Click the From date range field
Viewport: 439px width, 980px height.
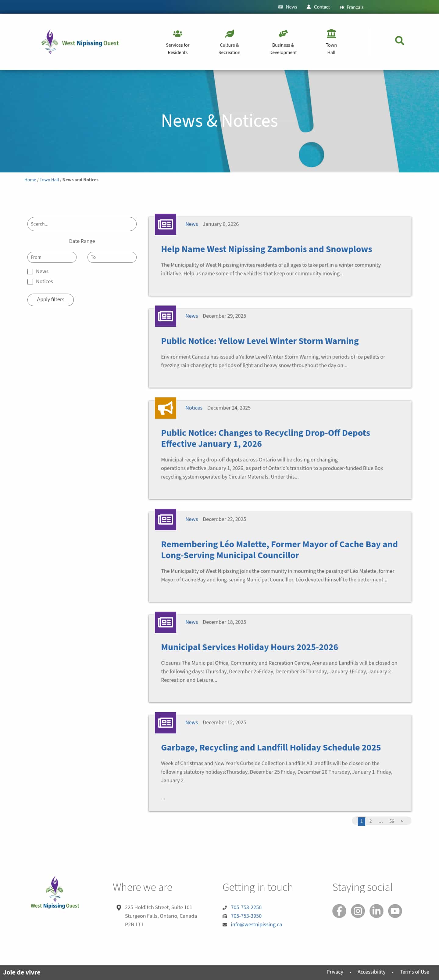(52, 257)
